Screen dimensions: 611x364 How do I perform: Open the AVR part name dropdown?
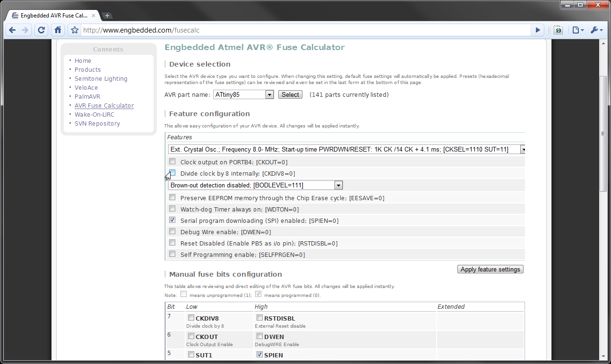[243, 94]
